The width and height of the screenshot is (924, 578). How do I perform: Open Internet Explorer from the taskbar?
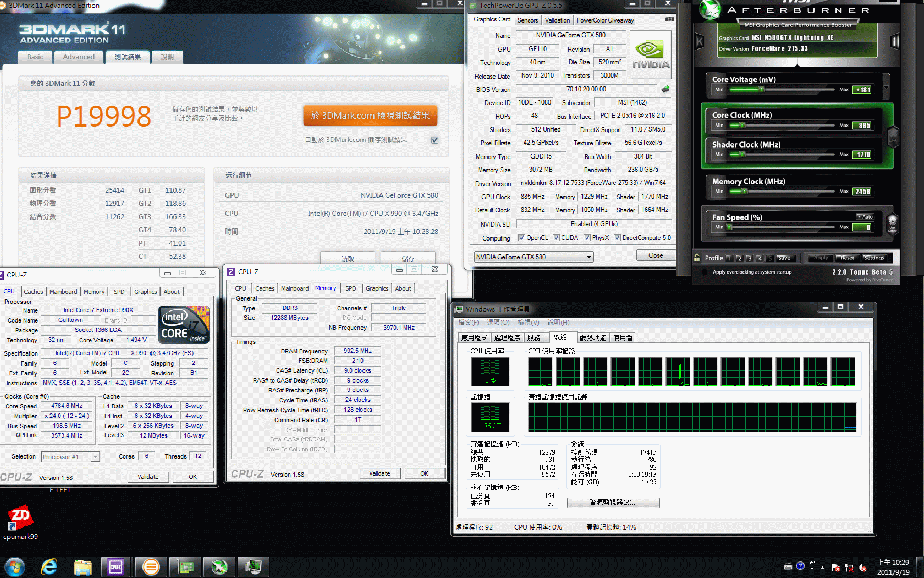(x=49, y=566)
